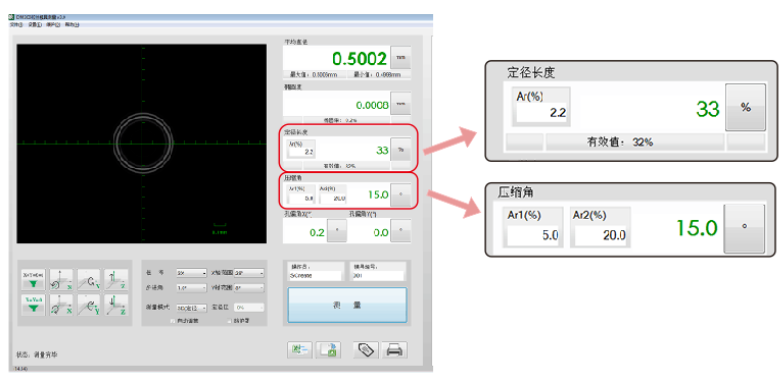The width and height of the screenshot is (783, 377).
Task: Click the white die-hole circle in the black view
Action: coord(144,144)
